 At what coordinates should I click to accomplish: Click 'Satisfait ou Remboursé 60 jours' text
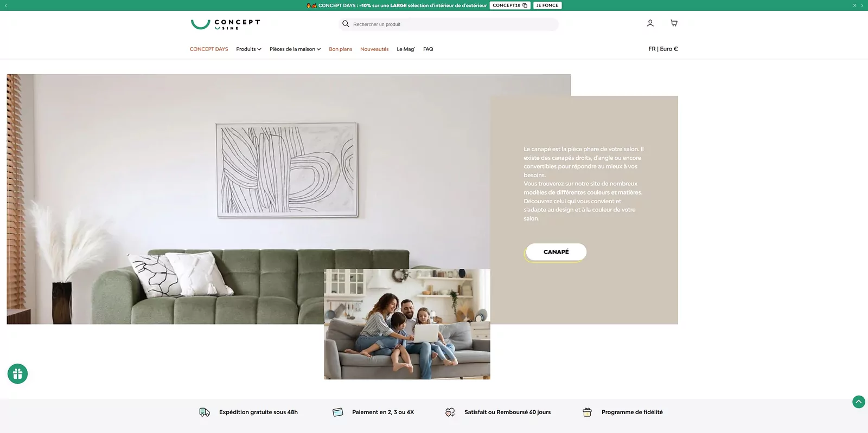(507, 412)
